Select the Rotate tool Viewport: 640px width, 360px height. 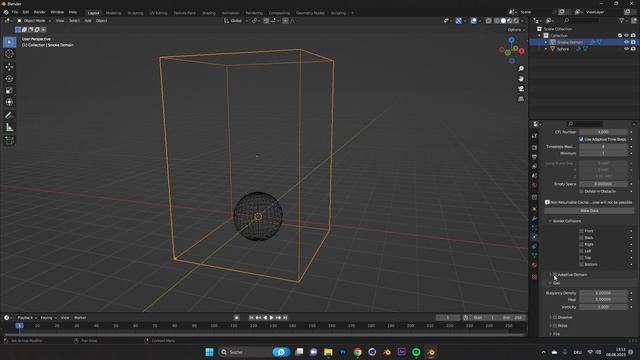pyautogui.click(x=9, y=78)
